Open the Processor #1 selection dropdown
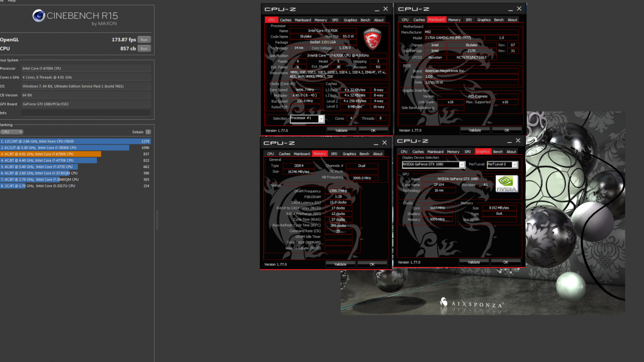Image resolution: width=644 pixels, height=362 pixels. (307, 119)
